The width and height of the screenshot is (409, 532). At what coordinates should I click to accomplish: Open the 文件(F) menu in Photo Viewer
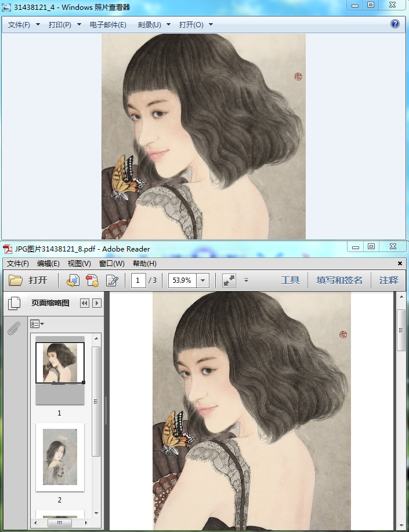19,25
